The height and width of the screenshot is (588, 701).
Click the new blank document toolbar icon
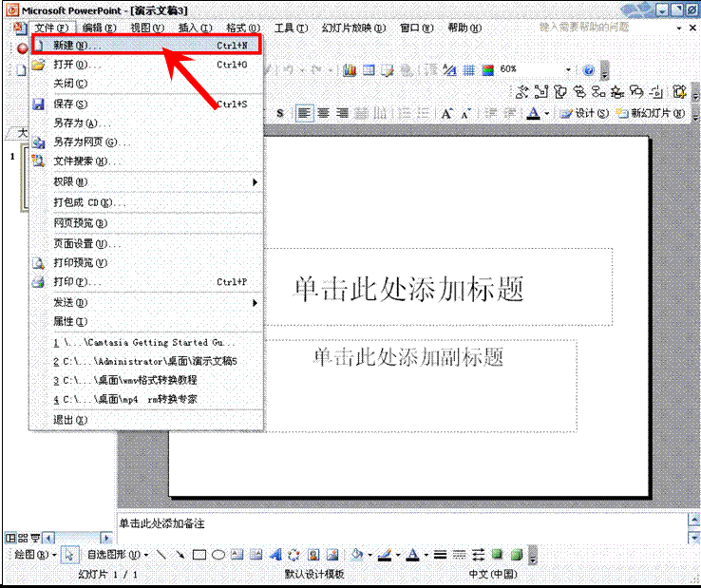[x=21, y=70]
